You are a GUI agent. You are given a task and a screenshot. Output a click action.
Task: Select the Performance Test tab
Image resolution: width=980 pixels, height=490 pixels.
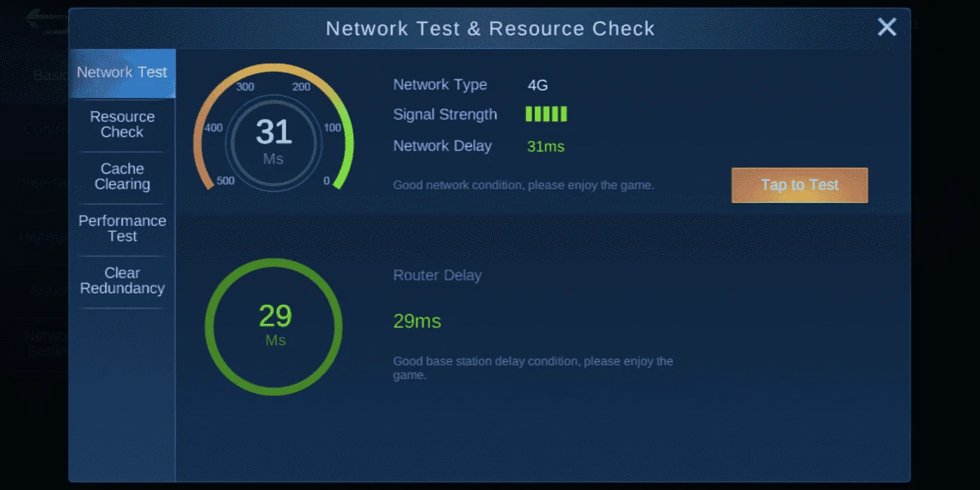click(122, 229)
